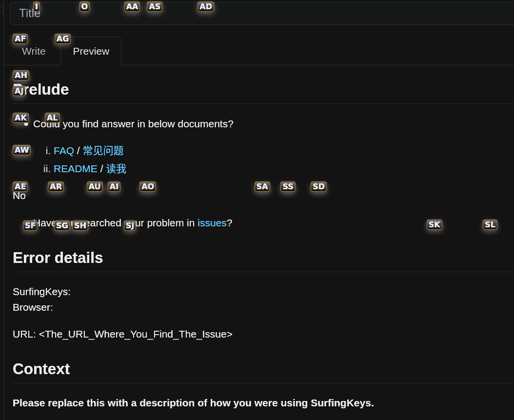Switch to the Write tab
The height and width of the screenshot is (420, 514).
click(x=33, y=51)
